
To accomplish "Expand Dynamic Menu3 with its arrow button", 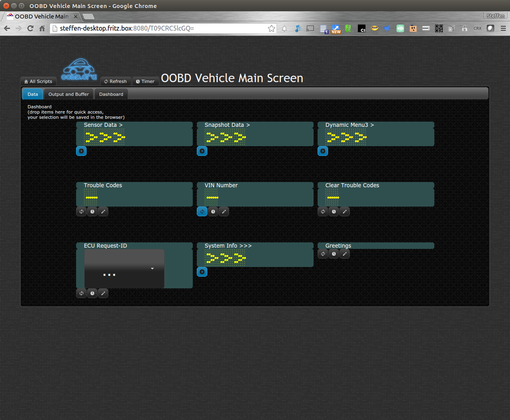I will (x=323, y=151).
